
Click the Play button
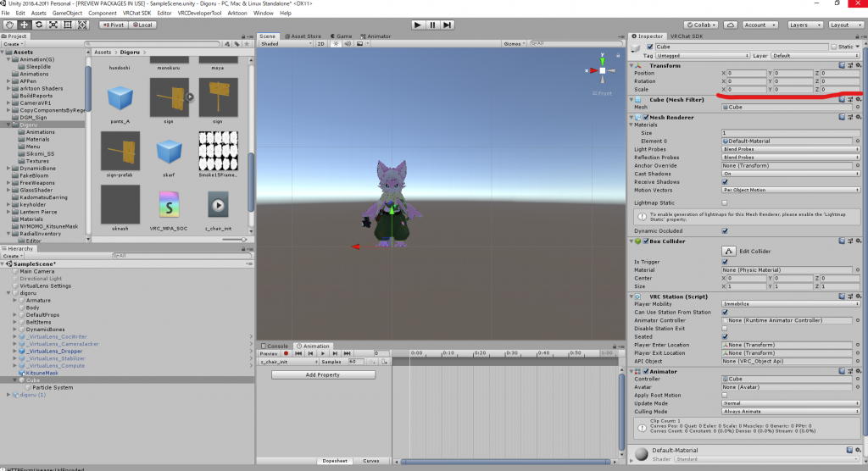[x=418, y=25]
